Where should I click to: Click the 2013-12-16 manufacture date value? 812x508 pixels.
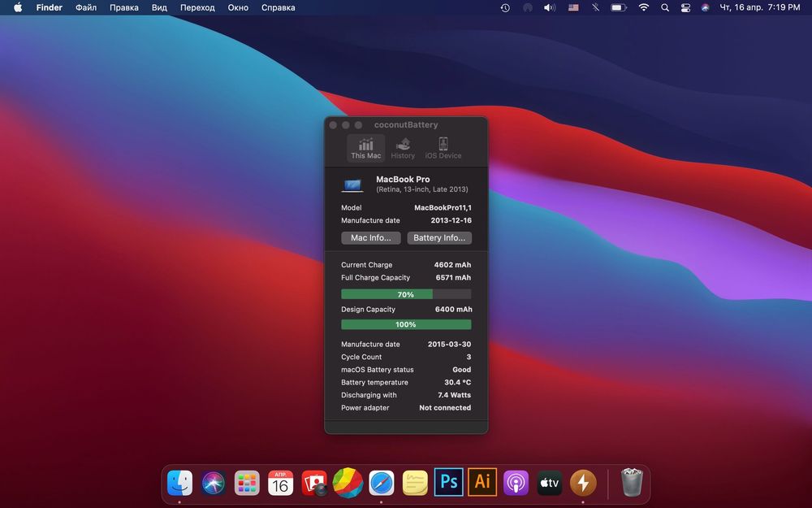click(x=451, y=220)
